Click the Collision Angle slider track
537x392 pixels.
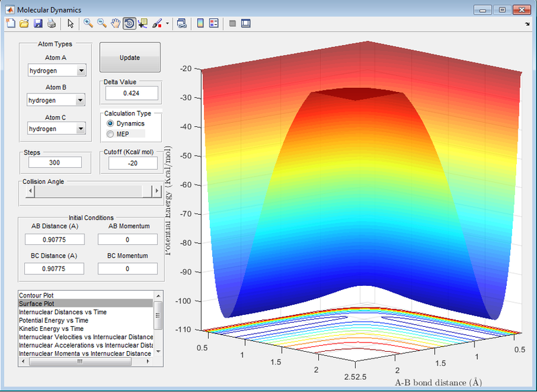coord(87,191)
